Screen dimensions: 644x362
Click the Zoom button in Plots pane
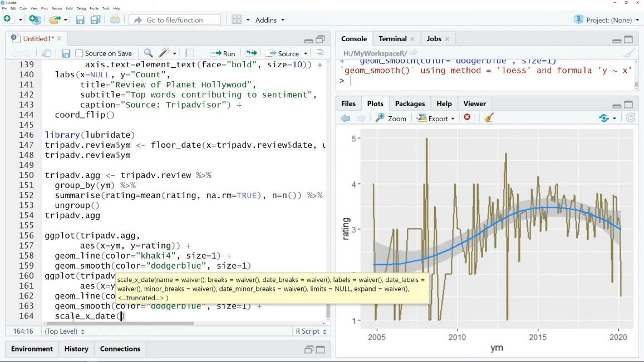tap(391, 118)
